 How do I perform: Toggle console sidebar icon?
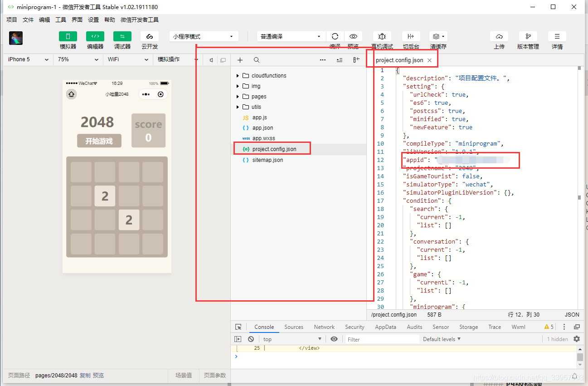tap(238, 339)
